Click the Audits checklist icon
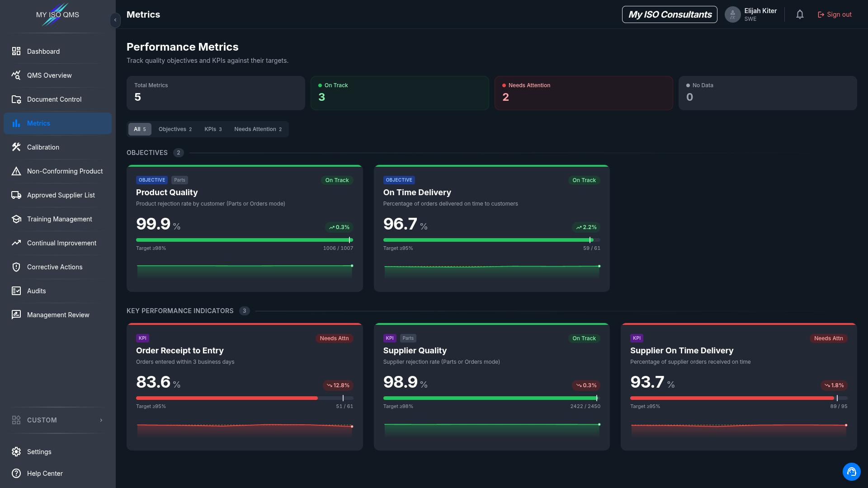The image size is (868, 488). coord(16,291)
